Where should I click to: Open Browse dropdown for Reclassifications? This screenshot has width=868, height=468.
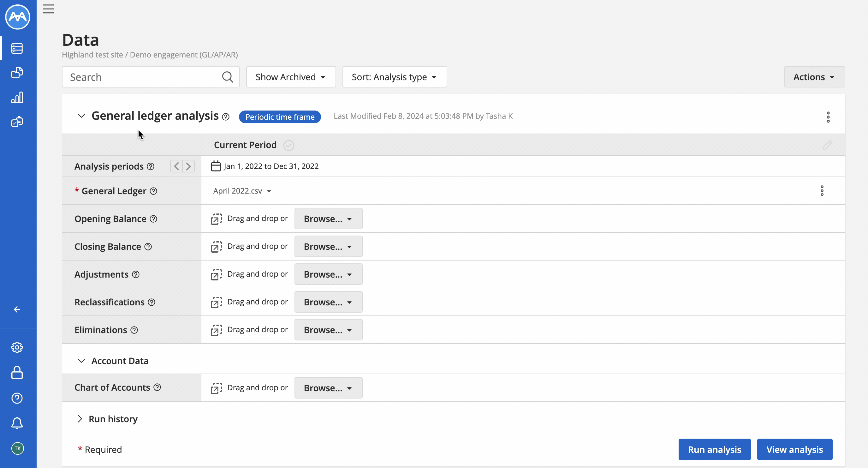[x=328, y=302]
